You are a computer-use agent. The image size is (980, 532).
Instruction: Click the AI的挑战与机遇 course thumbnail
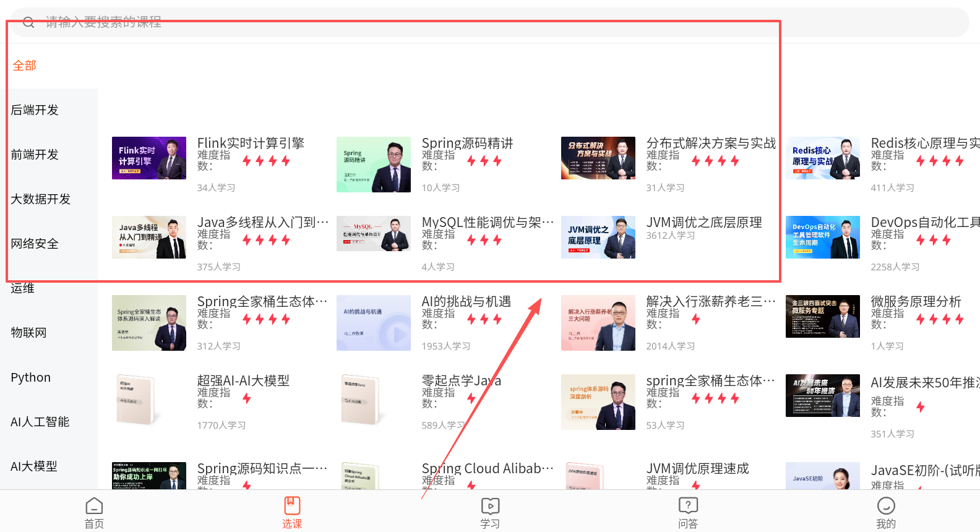point(374,323)
